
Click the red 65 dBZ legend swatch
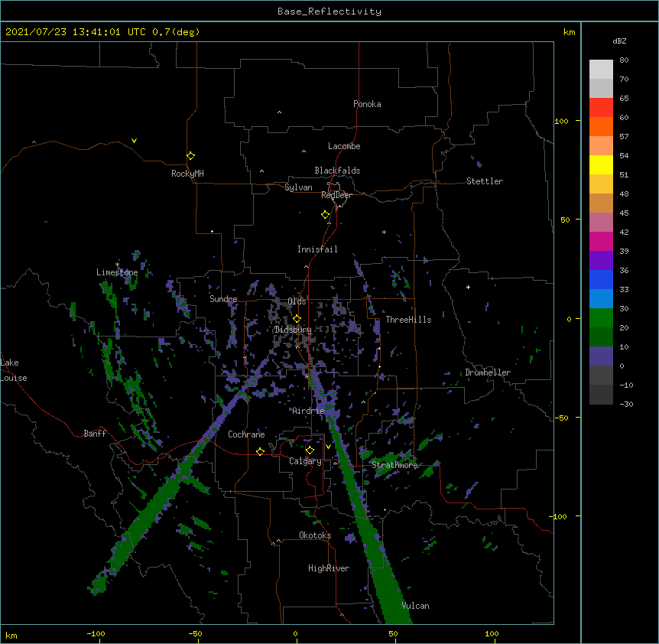(601, 108)
